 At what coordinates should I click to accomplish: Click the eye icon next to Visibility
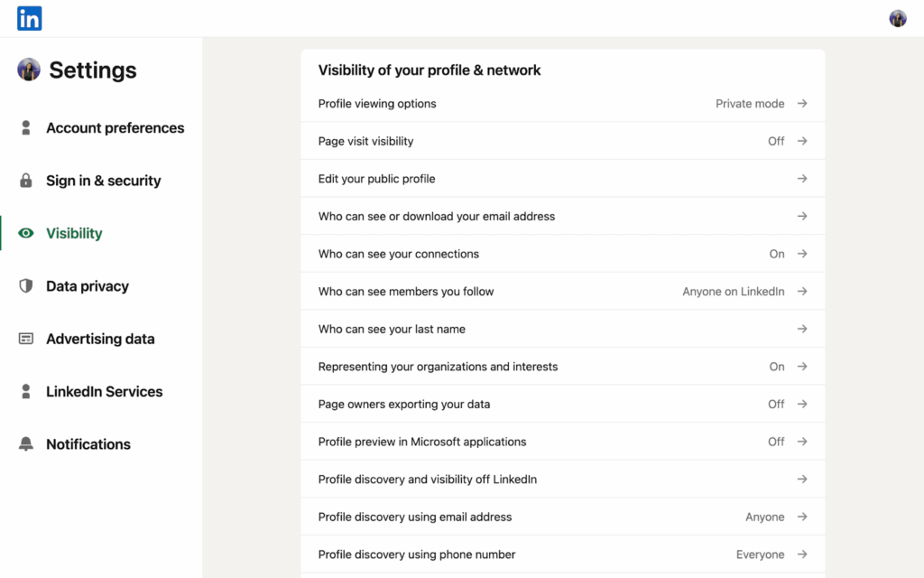coord(26,233)
